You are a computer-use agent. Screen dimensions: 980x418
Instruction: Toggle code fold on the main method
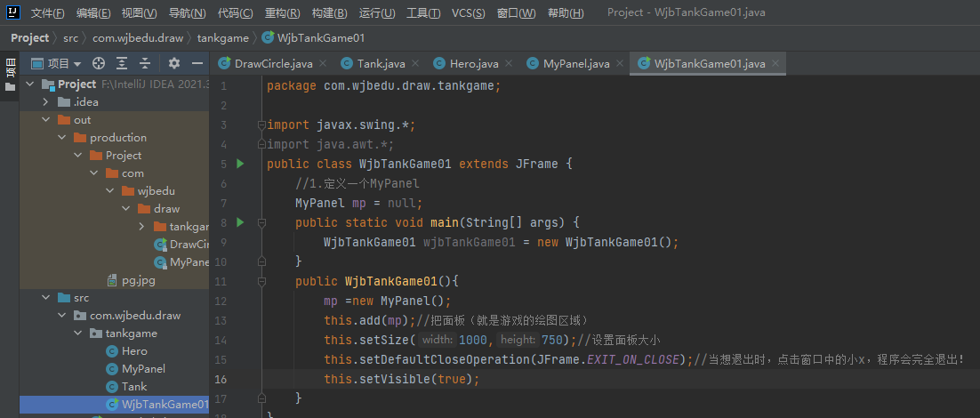[x=261, y=222]
